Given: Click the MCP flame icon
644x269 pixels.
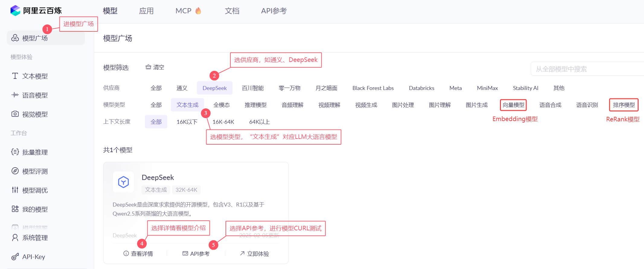Looking at the screenshot, I should pyautogui.click(x=198, y=11).
